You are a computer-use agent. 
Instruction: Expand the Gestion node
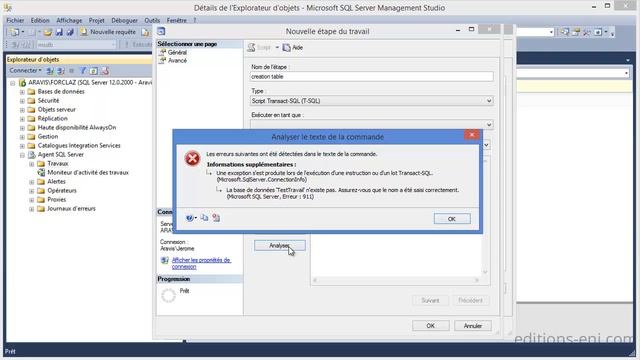pos(22,137)
